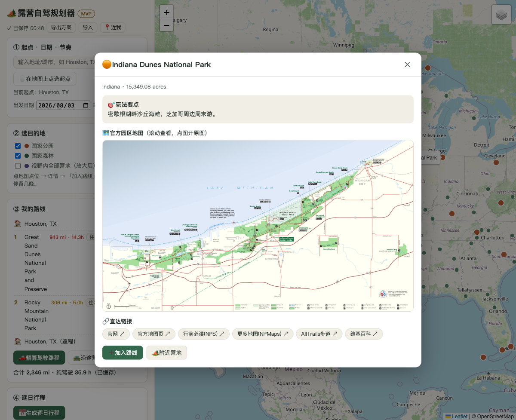Focus the starting address input field
516x420 pixels.
tap(55, 62)
